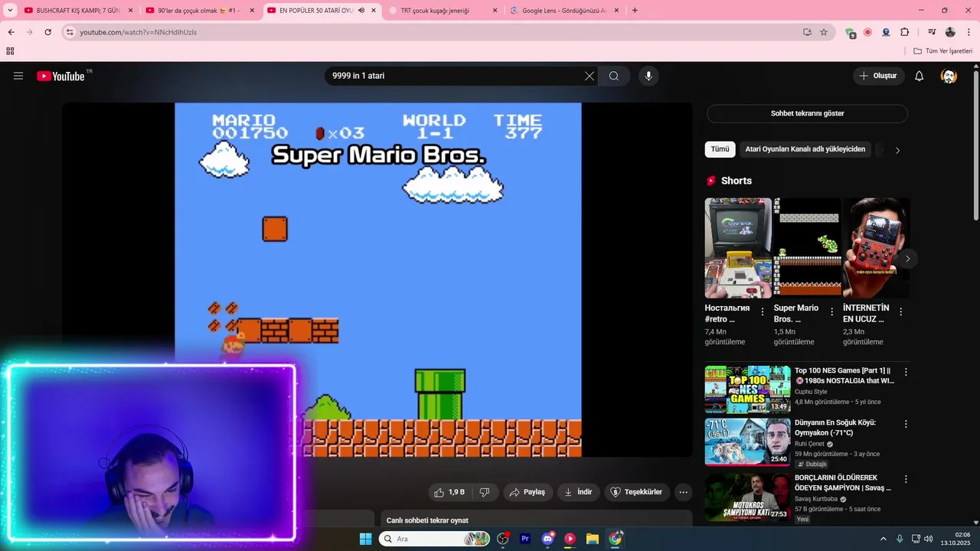The height and width of the screenshot is (551, 980).
Task: Open 'BORÇLARINI ÖLDÜREREK ÖDEYEN ŞAMPİYON' thumbnail
Action: (747, 497)
